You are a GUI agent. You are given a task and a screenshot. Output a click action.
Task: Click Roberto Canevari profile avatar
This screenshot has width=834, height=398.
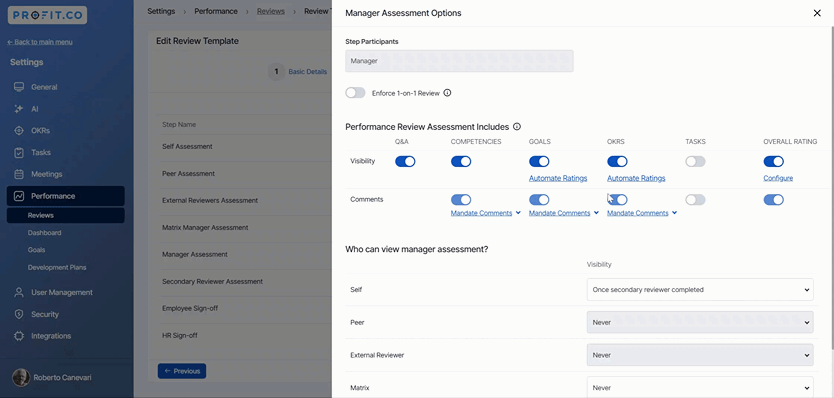(x=21, y=377)
